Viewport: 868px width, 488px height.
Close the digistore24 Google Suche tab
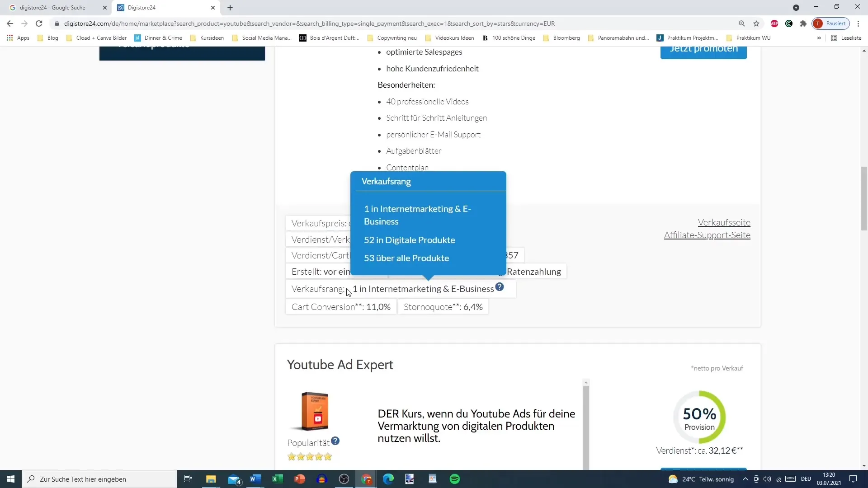[105, 8]
